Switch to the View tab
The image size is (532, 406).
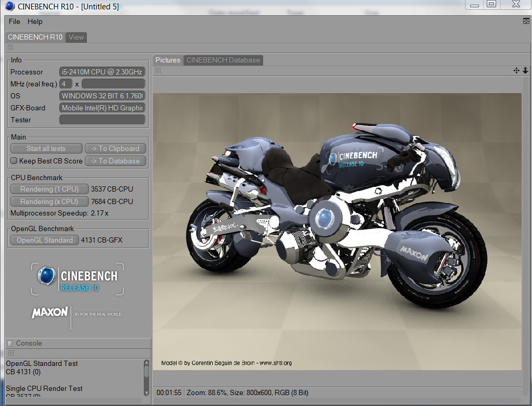[x=76, y=37]
